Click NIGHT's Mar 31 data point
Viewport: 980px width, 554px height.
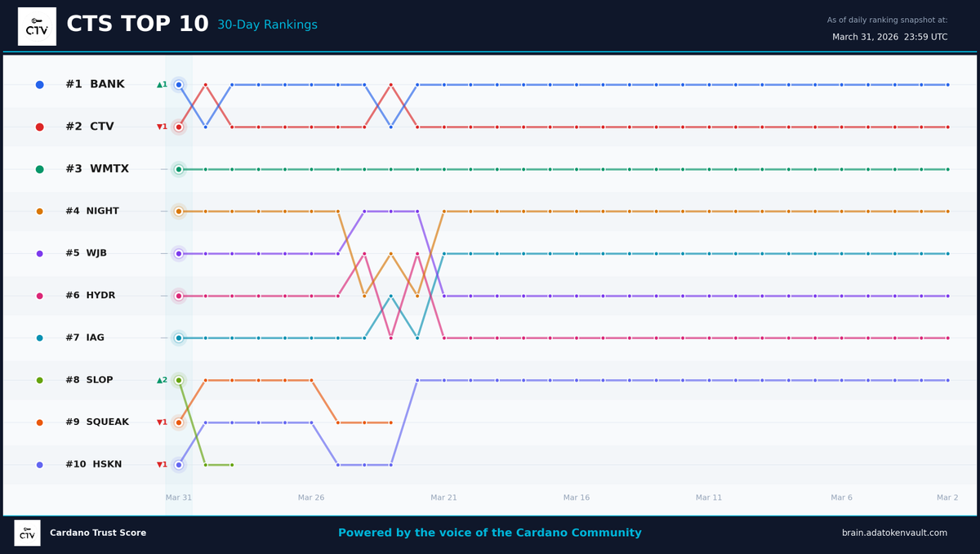179,212
